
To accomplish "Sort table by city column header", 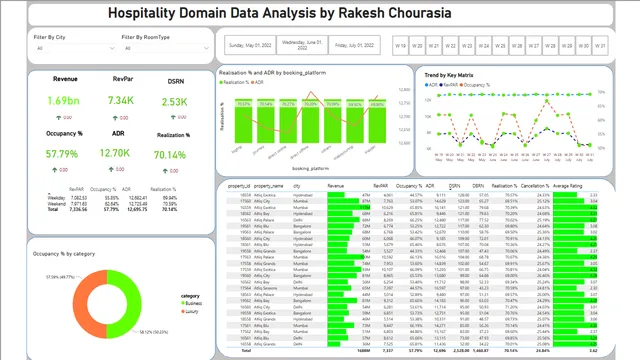I will pos(297,186).
